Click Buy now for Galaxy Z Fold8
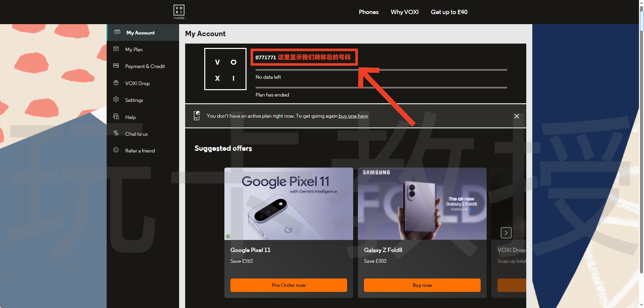Viewport: 644px width, 308px height. tap(422, 285)
